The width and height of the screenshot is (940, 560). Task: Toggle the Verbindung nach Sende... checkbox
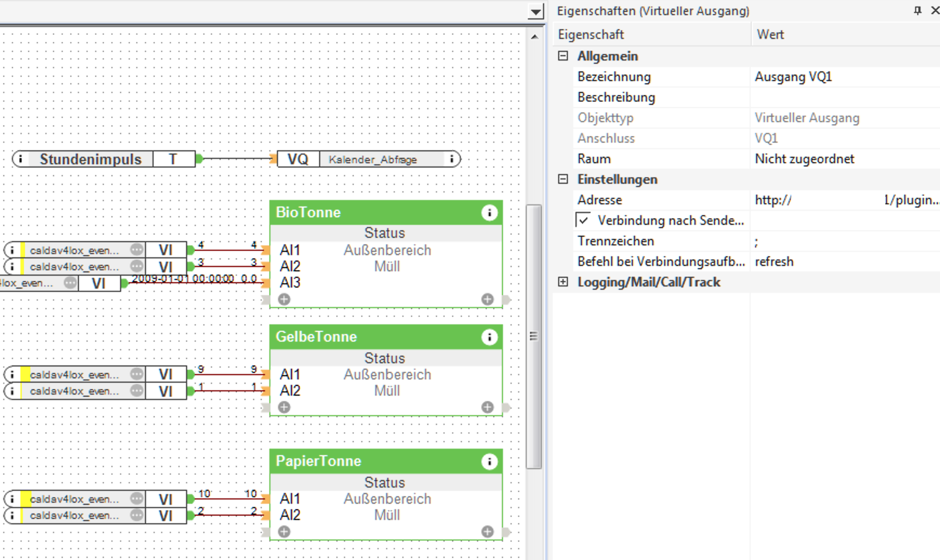583,220
